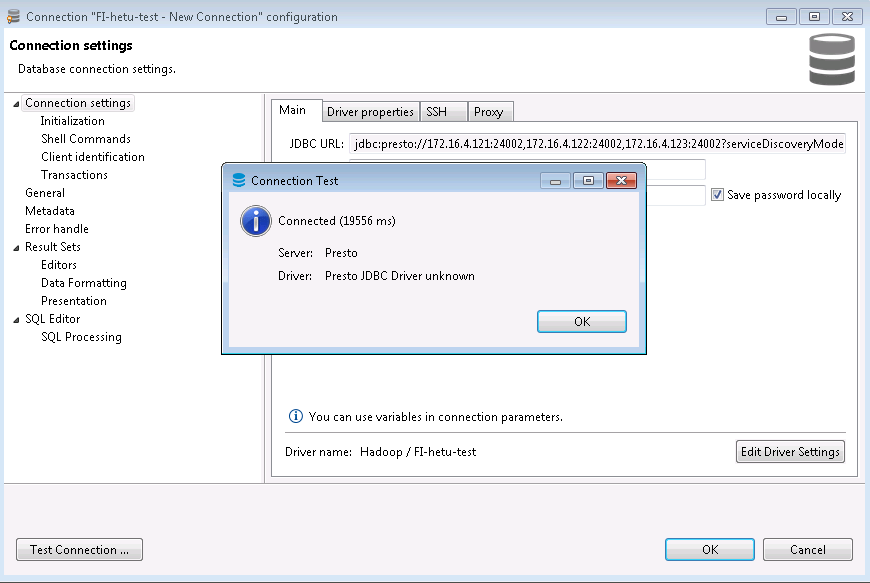Image resolution: width=870 pixels, height=583 pixels.
Task: Click the Connected (19556 ms) text
Action: click(337, 221)
